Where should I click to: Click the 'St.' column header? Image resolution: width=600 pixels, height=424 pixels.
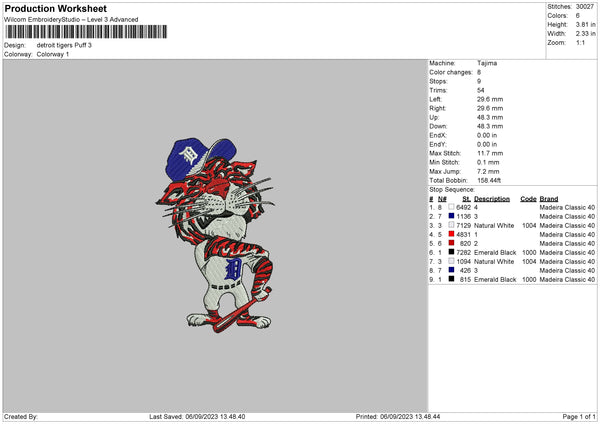[x=466, y=199]
